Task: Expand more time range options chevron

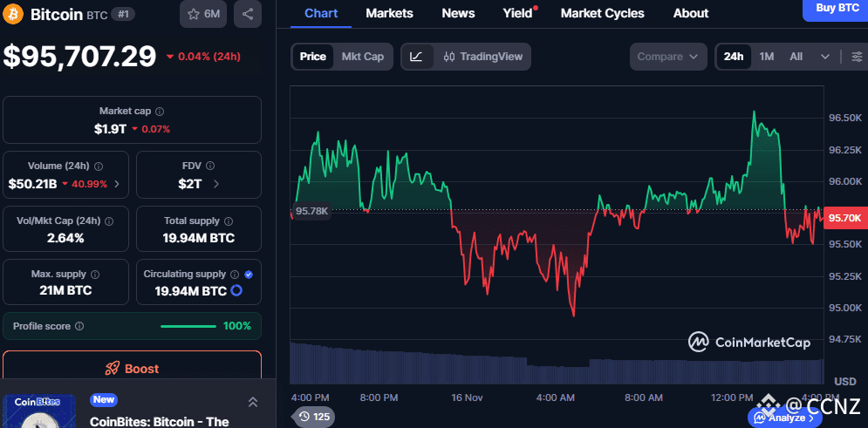Action: point(825,57)
